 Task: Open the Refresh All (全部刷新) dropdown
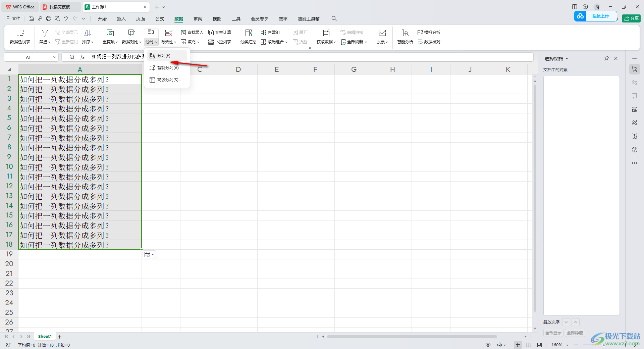[354, 42]
